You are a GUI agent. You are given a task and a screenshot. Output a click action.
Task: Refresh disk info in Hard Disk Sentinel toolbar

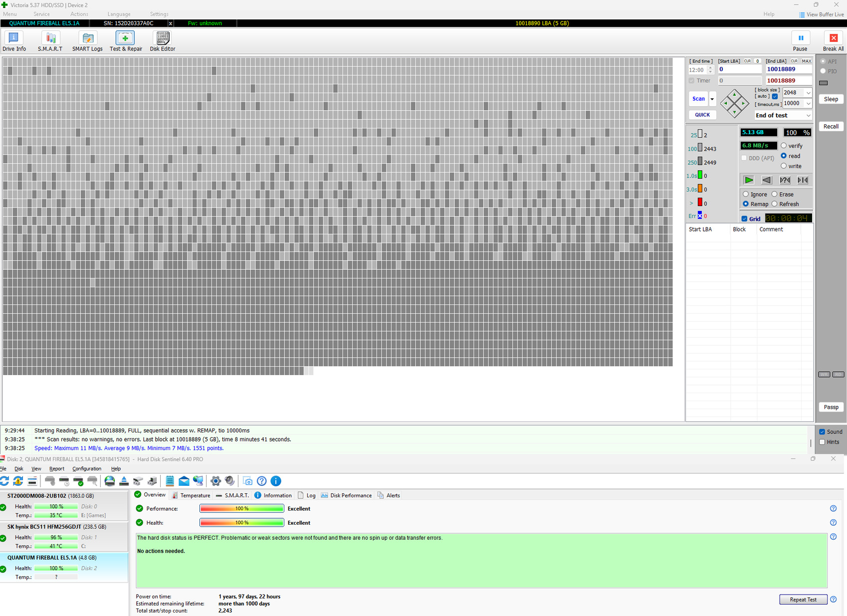(x=4, y=481)
